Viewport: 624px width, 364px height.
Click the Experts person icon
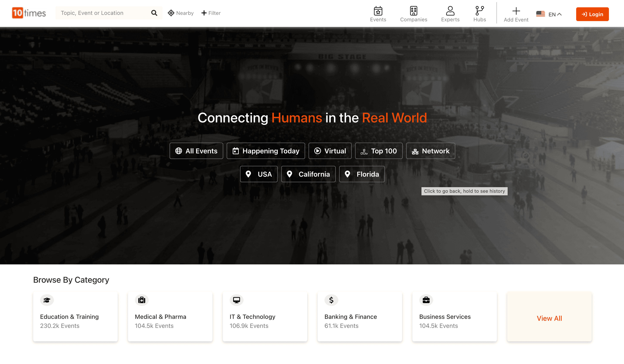coord(450,11)
